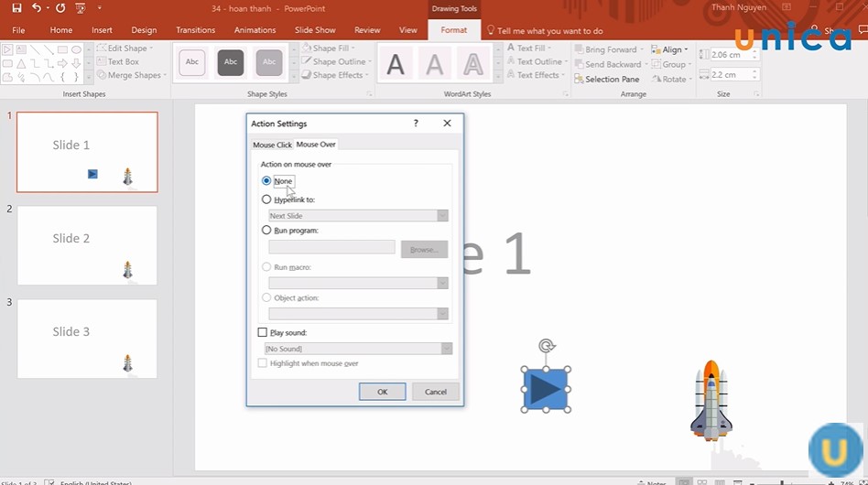Choose the solid black WordArt A style
Image resolution: width=868 pixels, height=485 pixels.
pos(396,65)
